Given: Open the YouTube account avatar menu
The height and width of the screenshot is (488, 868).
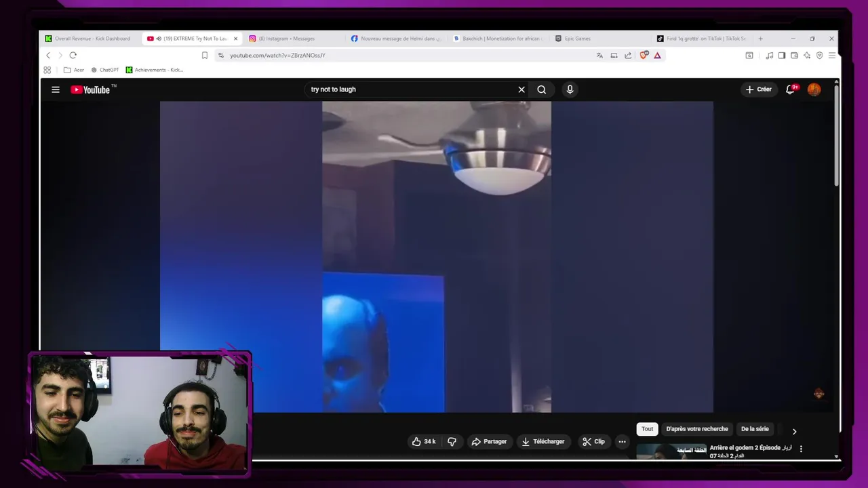Looking at the screenshot, I should coord(814,89).
